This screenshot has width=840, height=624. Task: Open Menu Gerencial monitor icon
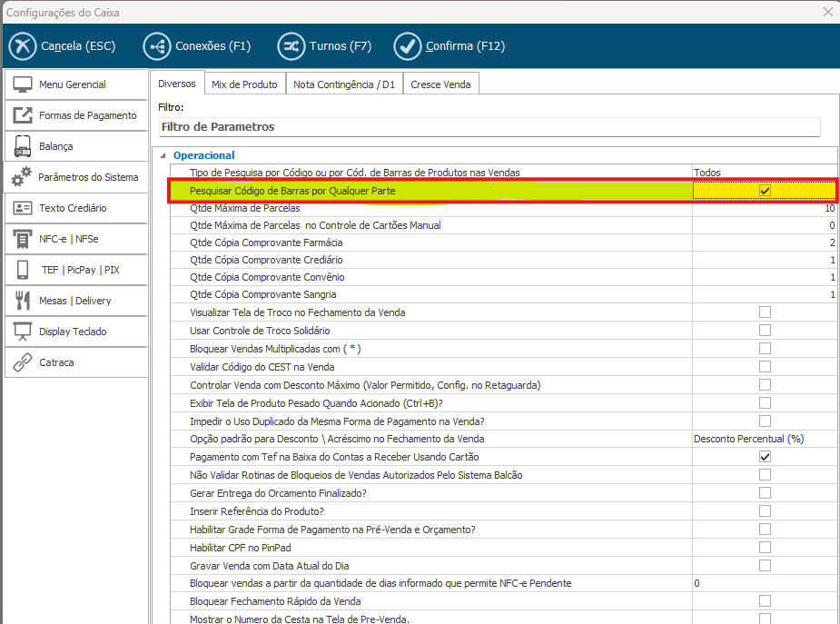click(24, 84)
